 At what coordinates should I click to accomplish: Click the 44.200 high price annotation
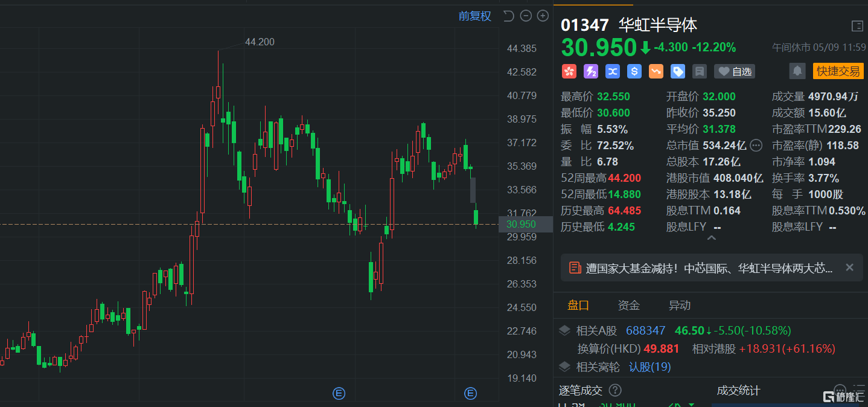click(260, 42)
